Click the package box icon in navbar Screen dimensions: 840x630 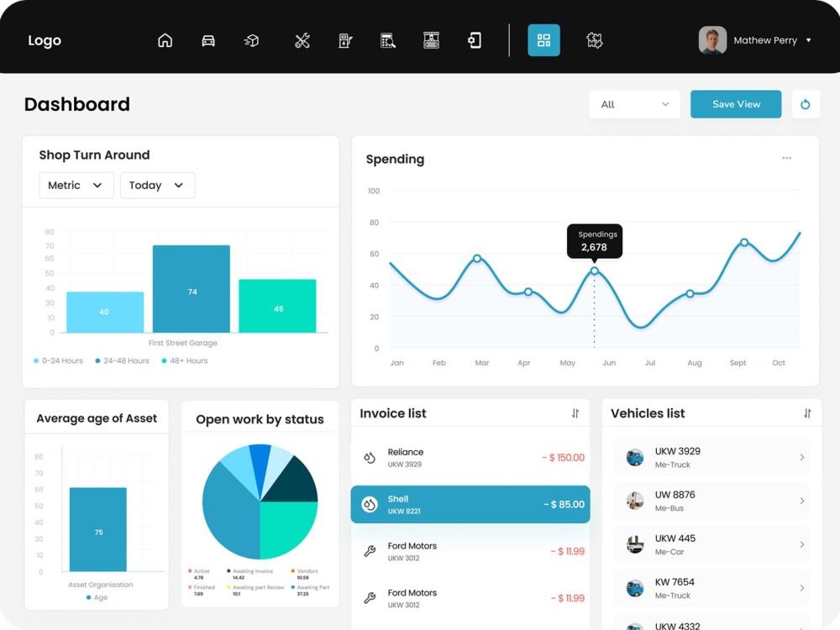(x=251, y=40)
